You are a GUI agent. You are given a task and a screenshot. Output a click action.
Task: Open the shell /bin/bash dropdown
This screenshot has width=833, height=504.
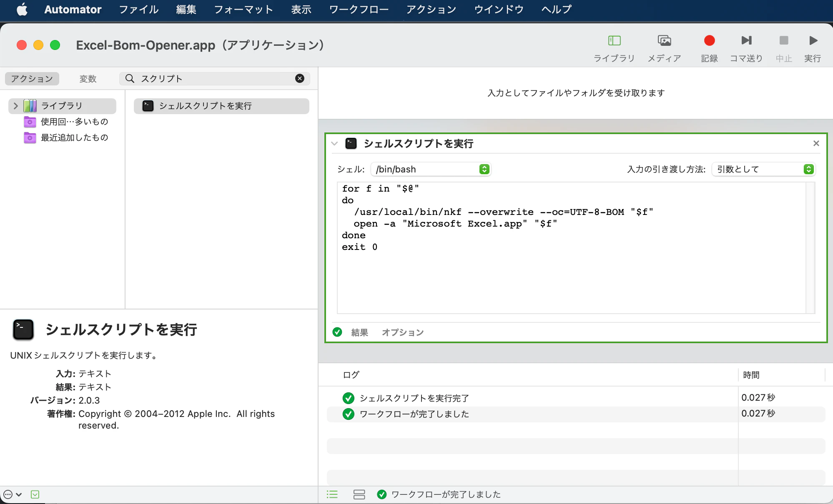coord(431,169)
